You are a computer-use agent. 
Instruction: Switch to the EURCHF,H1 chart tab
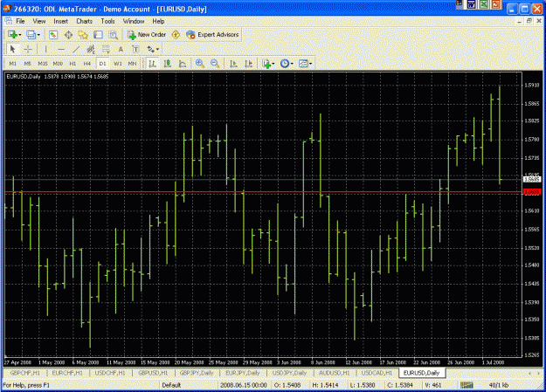point(67,373)
